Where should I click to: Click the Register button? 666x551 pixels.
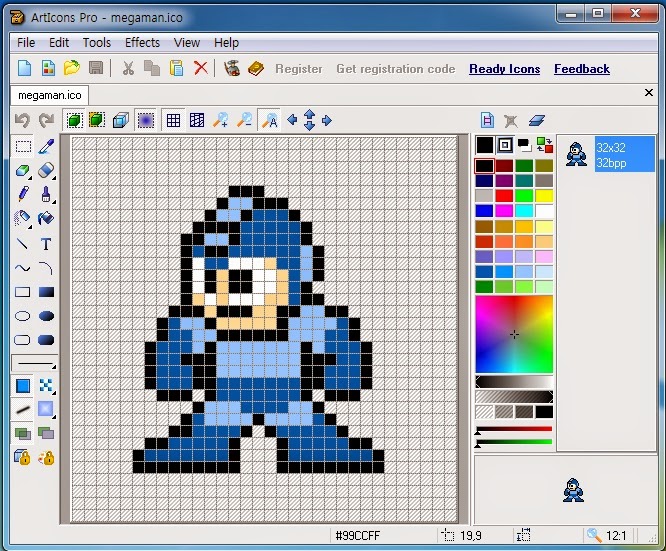(x=299, y=69)
